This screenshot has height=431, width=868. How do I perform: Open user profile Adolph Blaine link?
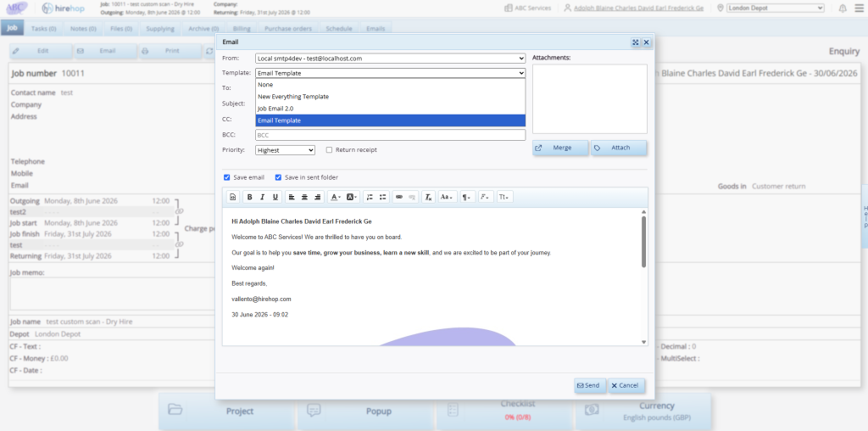coord(638,8)
